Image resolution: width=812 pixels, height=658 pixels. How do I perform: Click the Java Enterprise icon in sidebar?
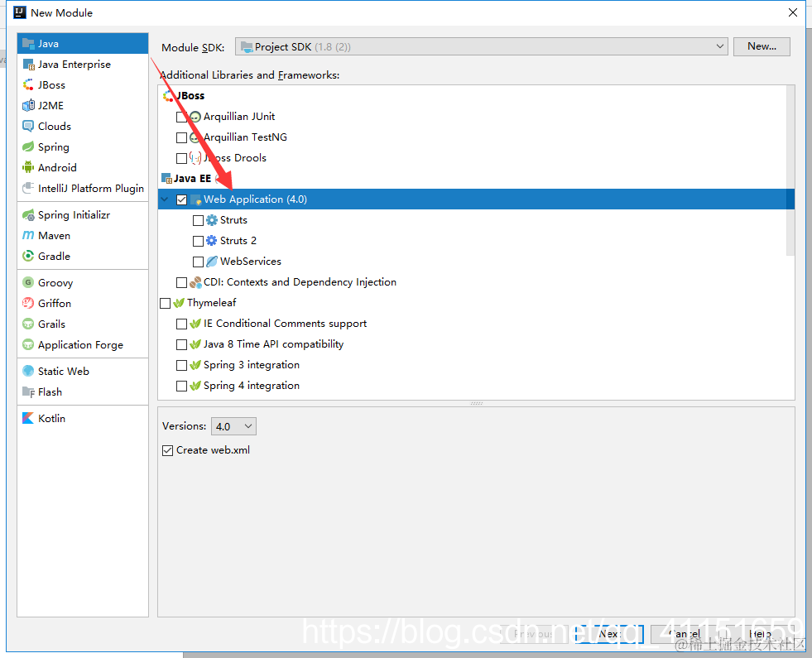coord(28,65)
